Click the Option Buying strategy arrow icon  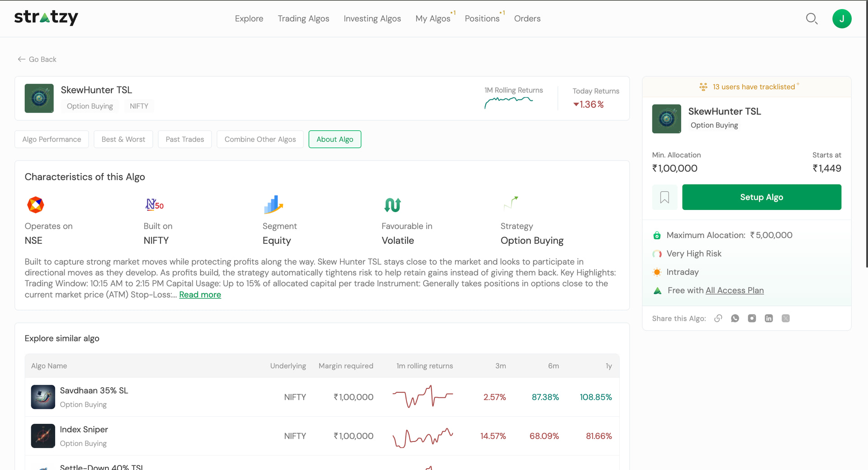click(x=511, y=203)
